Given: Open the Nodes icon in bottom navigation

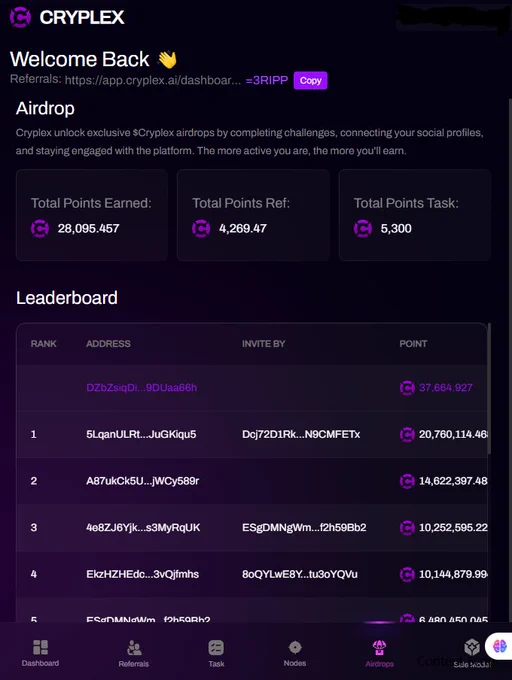Looking at the screenshot, I should coord(295,647).
